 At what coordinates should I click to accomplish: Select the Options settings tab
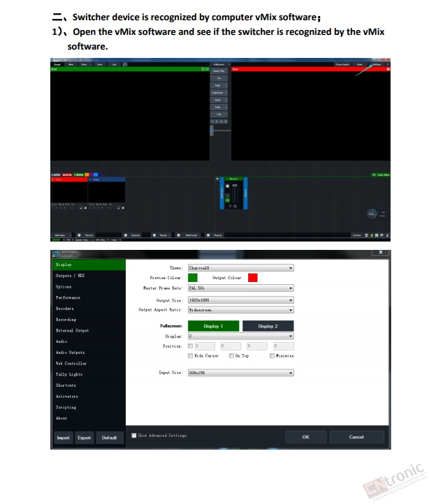point(89,287)
